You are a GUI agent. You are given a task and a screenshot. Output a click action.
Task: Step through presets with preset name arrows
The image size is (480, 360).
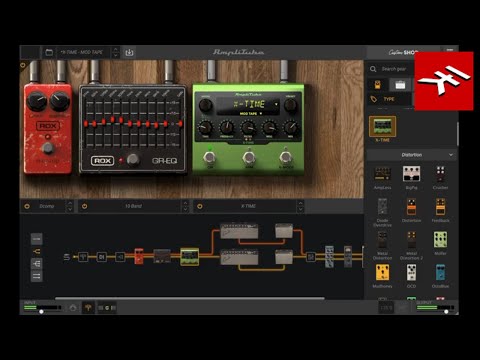tap(115, 52)
